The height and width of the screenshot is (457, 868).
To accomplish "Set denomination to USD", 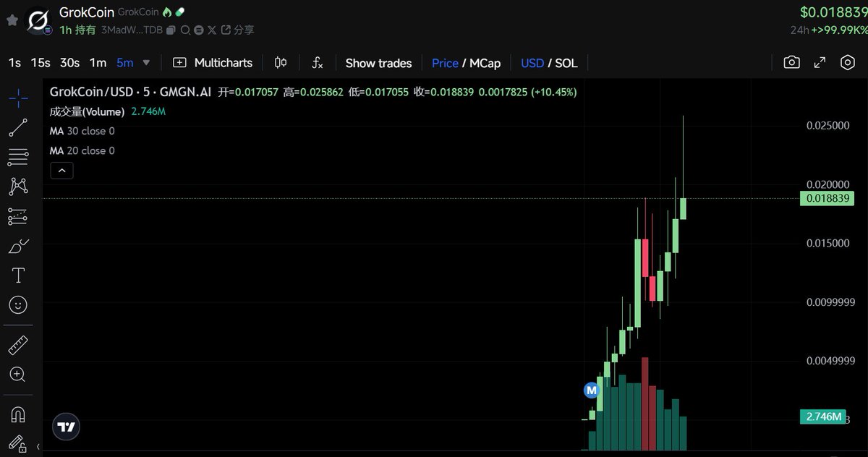I will pyautogui.click(x=532, y=63).
